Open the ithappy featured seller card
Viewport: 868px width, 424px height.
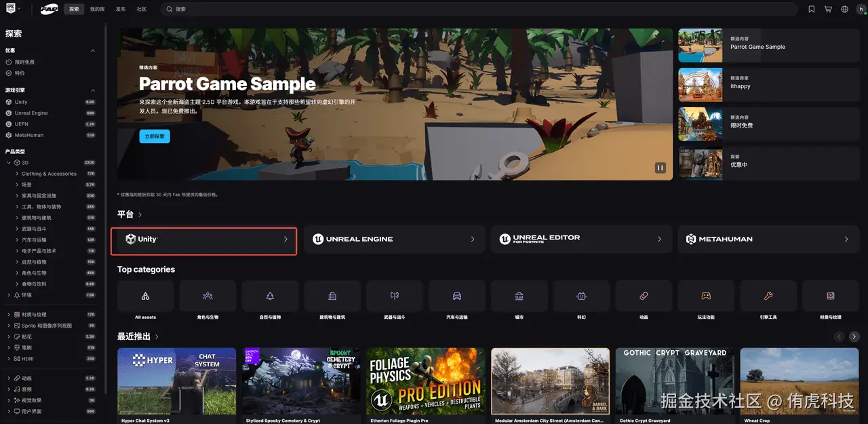(768, 85)
